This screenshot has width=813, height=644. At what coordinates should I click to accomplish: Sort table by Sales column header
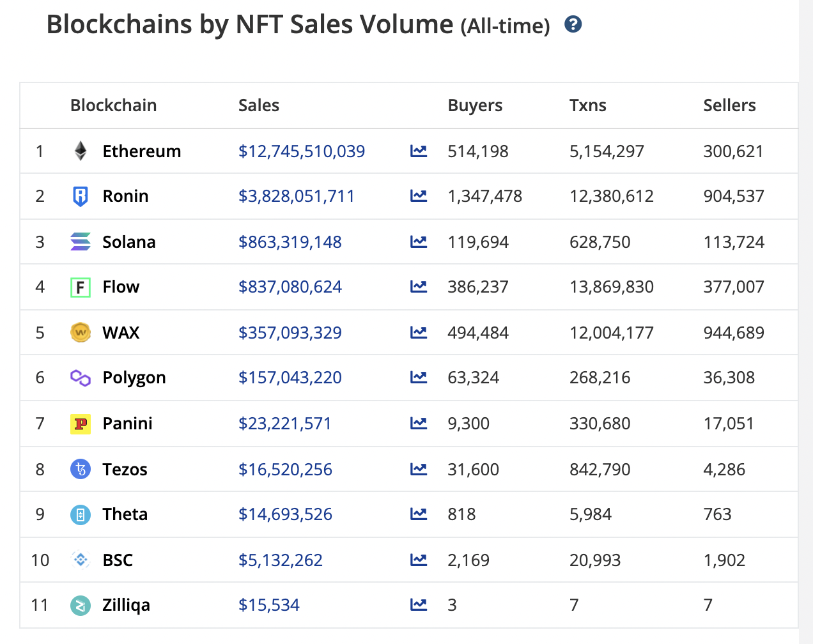[259, 105]
